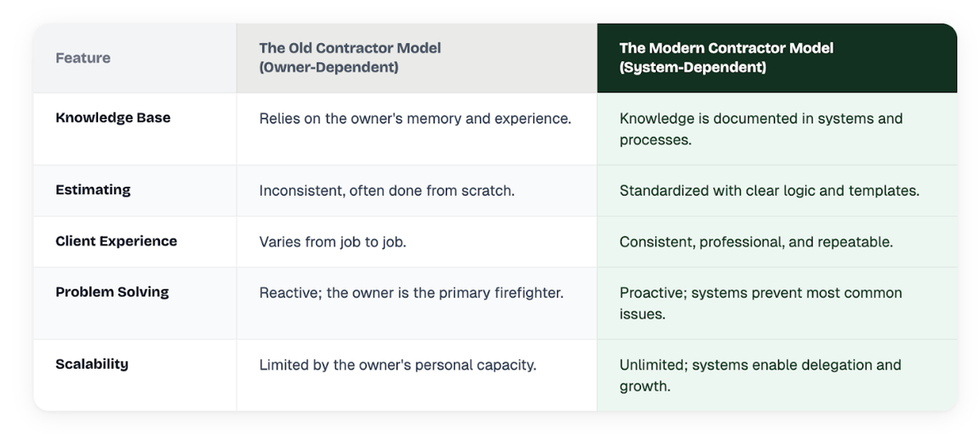The width and height of the screenshot is (980, 434).
Task: Click 'Limited by the owner's personal capacity' cell
Action: 398,365
